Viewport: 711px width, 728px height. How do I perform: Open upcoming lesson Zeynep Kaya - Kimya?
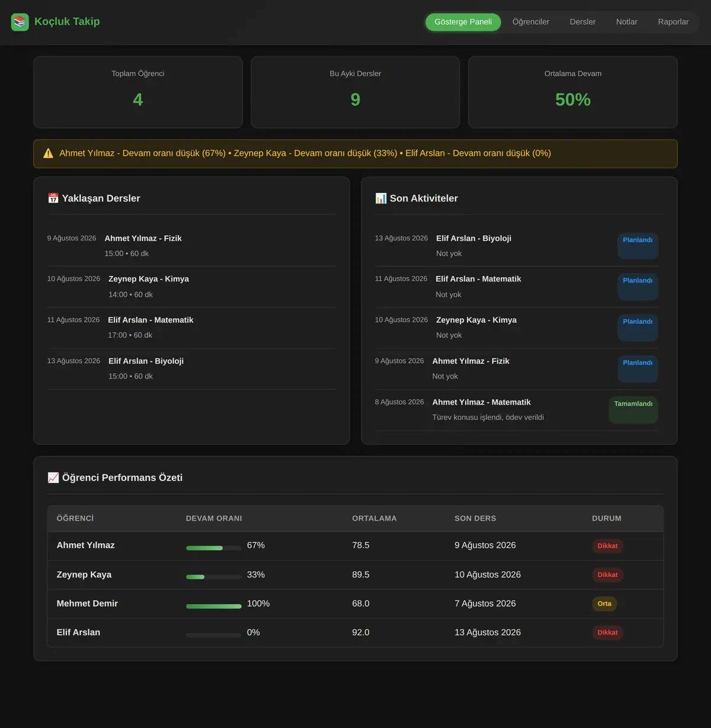[x=192, y=287]
